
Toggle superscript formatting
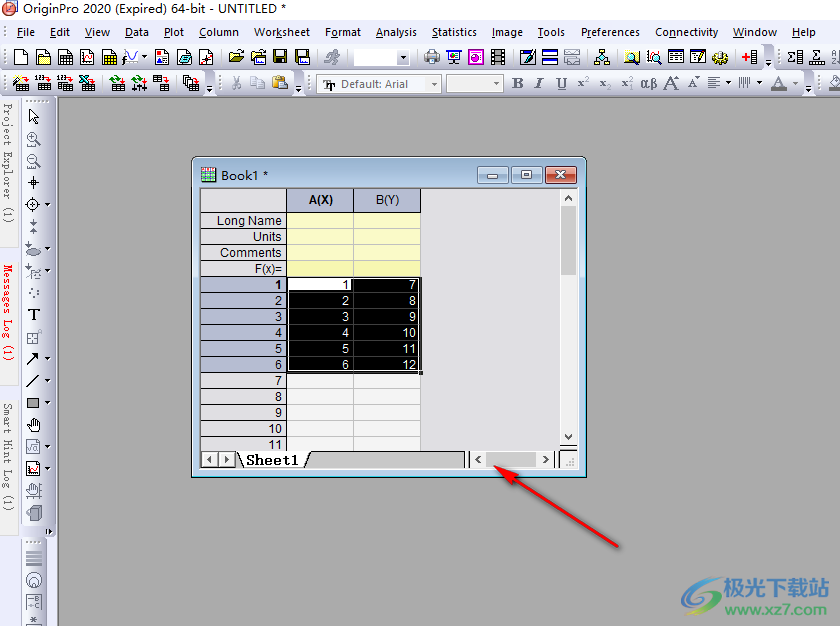[x=583, y=83]
